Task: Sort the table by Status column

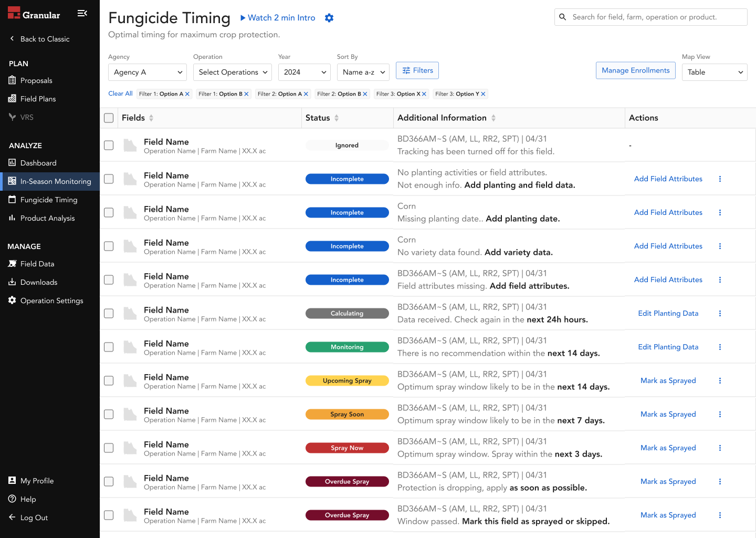Action: [337, 118]
